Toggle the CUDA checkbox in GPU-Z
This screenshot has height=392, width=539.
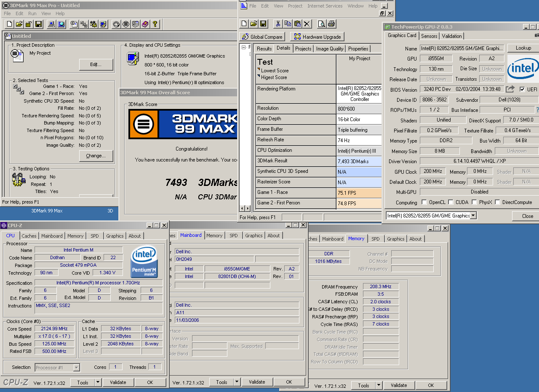(x=451, y=202)
